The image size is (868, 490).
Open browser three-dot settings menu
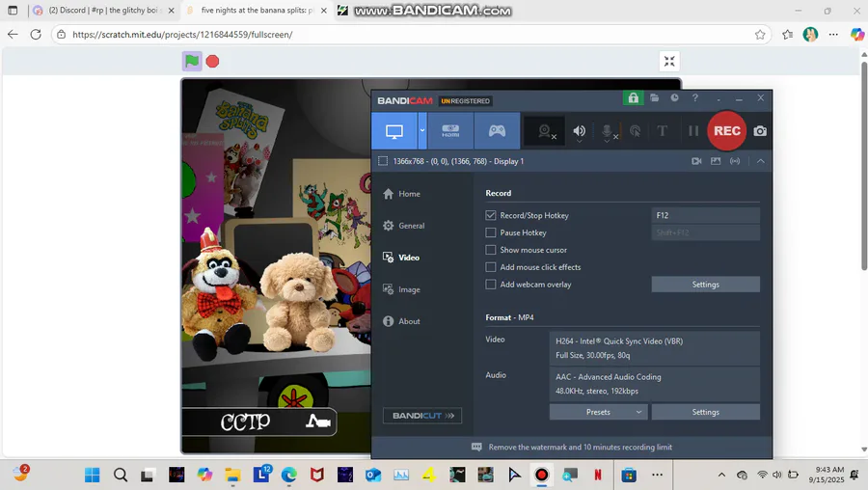(833, 35)
